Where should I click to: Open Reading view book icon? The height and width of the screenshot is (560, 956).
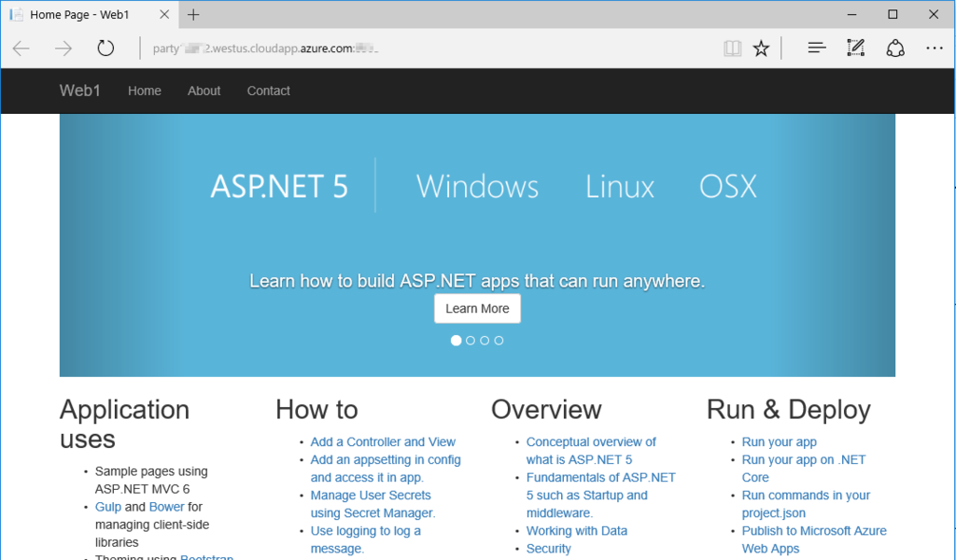pos(732,49)
